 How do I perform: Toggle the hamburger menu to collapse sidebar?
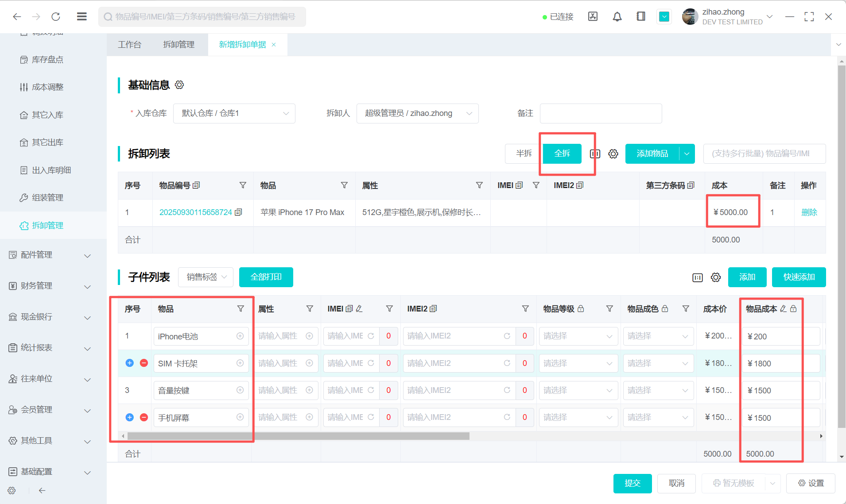click(x=81, y=17)
